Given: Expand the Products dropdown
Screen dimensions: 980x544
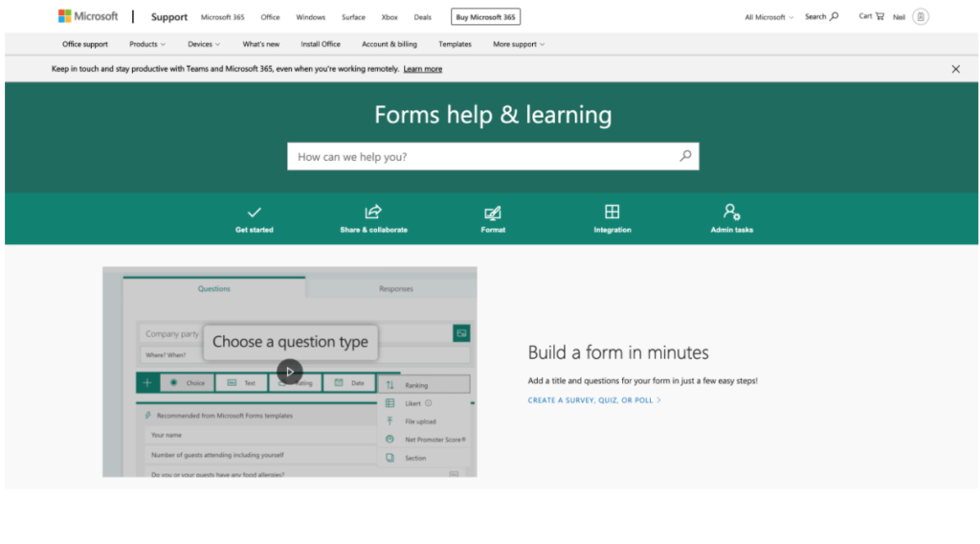Looking at the screenshot, I should (x=147, y=44).
